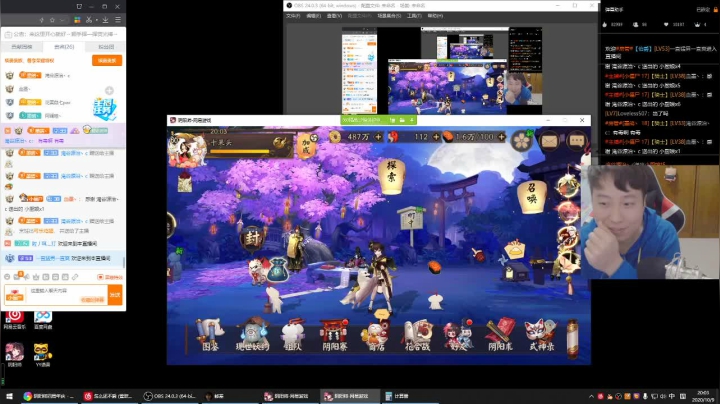The image size is (720, 404).
Task: Click the 加成 bonus lantern icon
Action: coord(306,145)
